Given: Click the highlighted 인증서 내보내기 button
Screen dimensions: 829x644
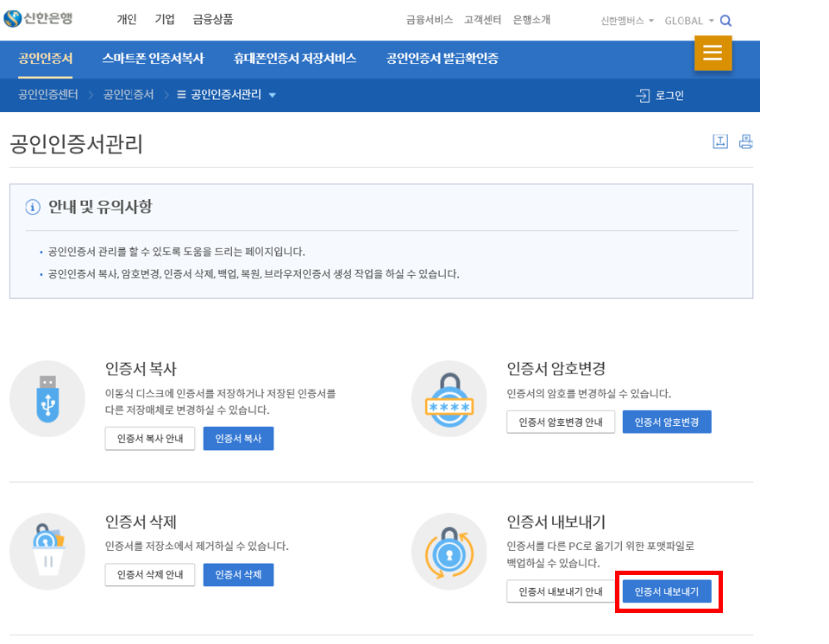Looking at the screenshot, I should (669, 592).
